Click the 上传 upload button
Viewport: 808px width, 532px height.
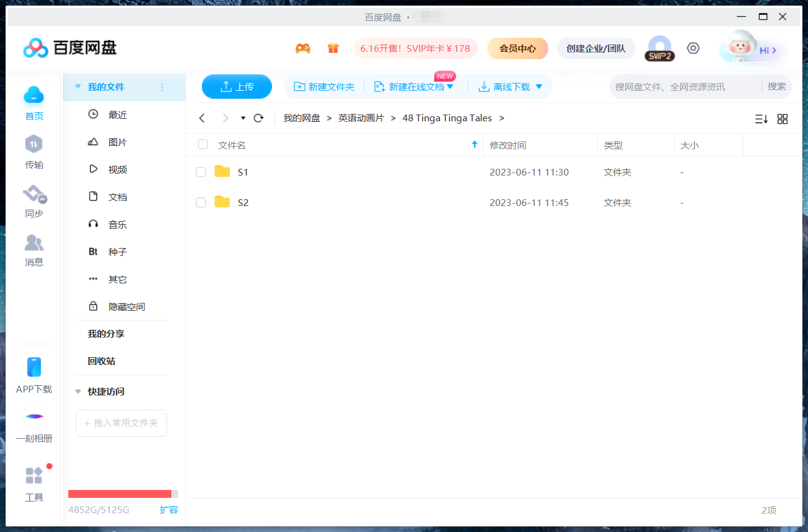[x=237, y=87]
